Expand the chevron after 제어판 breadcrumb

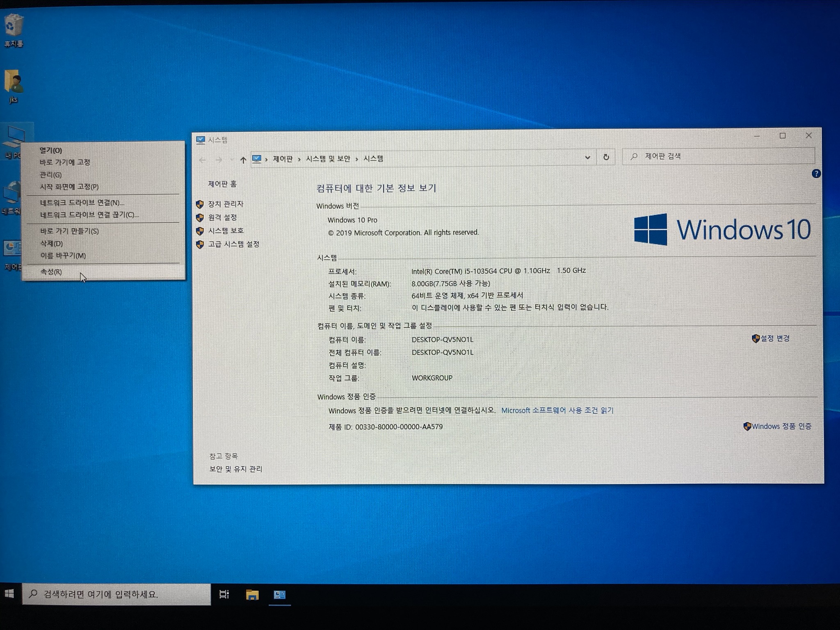point(299,159)
